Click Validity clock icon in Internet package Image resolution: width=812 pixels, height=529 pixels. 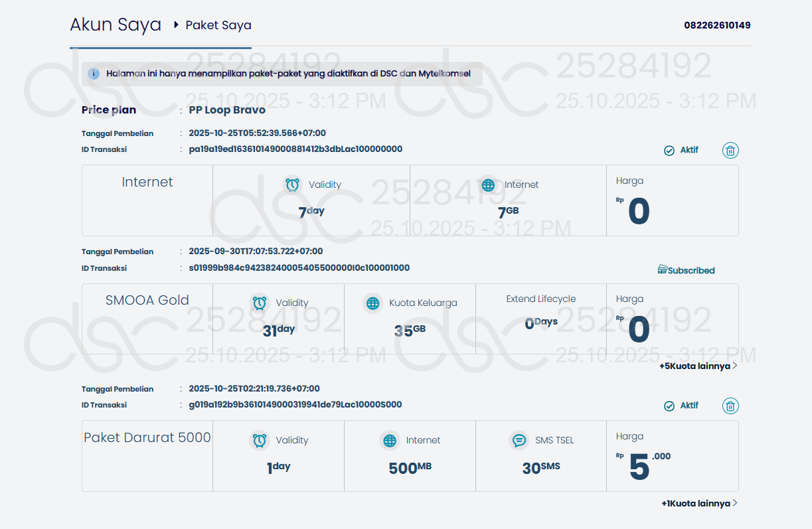tap(292, 185)
